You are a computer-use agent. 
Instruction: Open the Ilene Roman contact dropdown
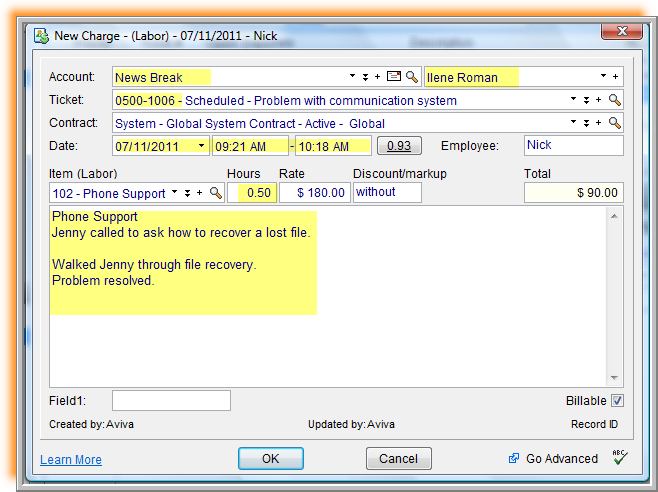(x=603, y=77)
